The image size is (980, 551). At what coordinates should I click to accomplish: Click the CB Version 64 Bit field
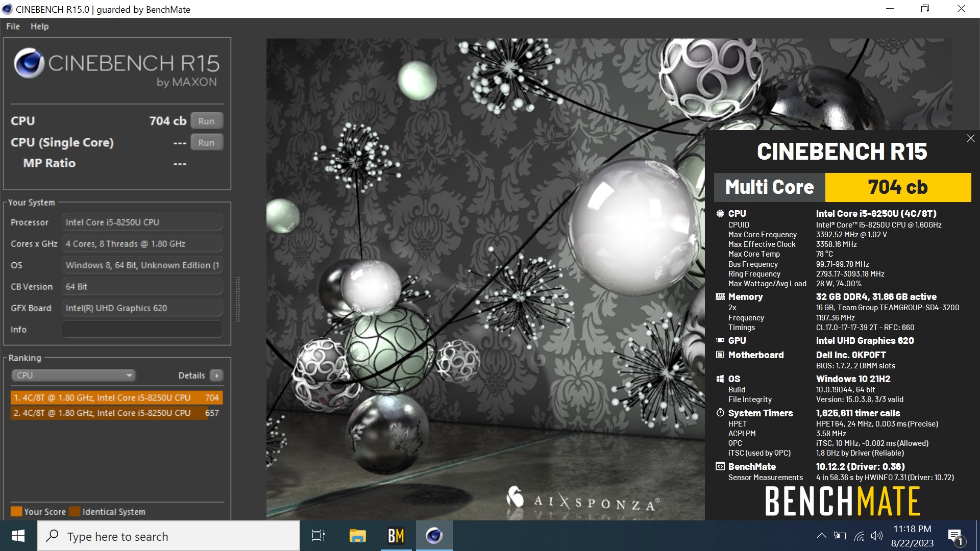coord(142,287)
